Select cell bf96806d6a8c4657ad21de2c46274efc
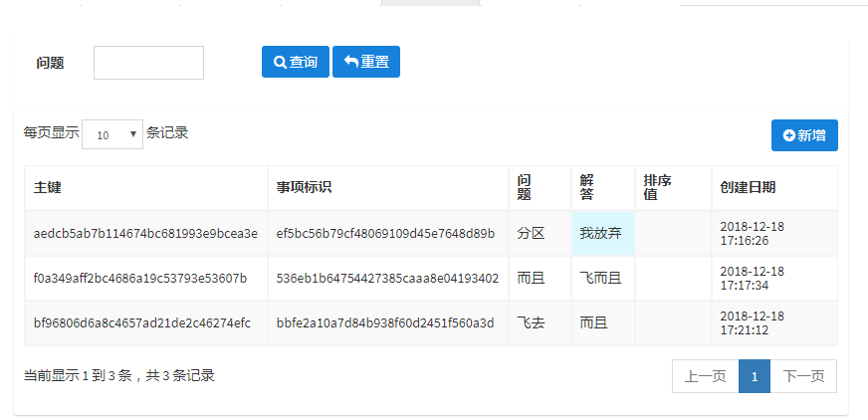The width and height of the screenshot is (868, 420). 145,323
